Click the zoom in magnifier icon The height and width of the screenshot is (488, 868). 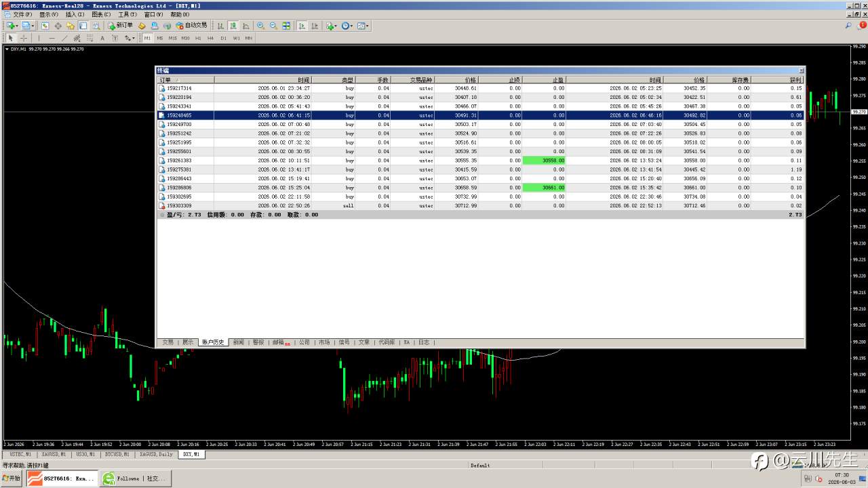point(261,26)
